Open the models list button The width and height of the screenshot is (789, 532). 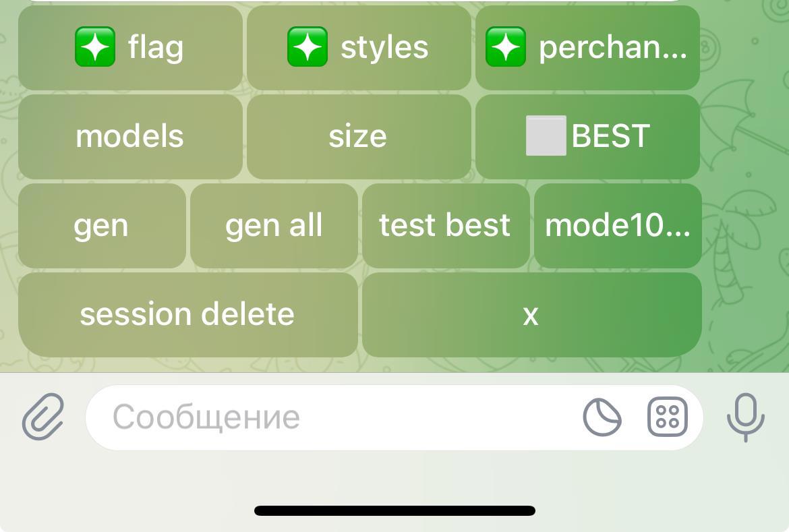(x=130, y=137)
